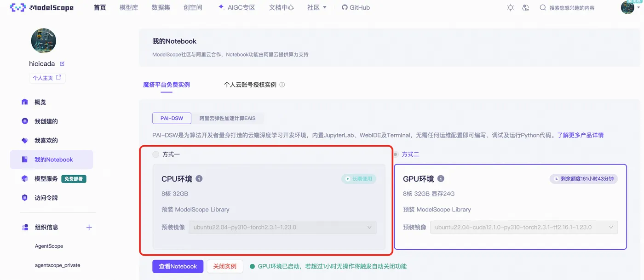Screen dimensions: 644x280
Task: Open 模型库 in navigation
Action: tap(129, 7)
